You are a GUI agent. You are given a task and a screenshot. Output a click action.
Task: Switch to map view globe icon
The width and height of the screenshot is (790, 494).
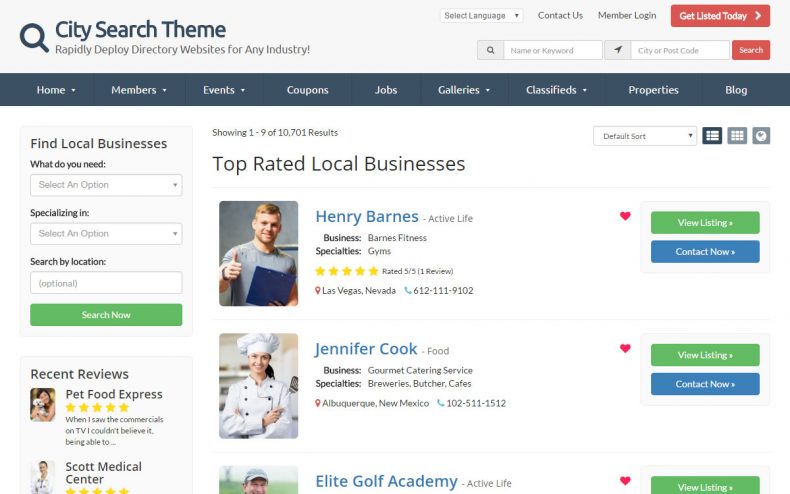[x=761, y=136]
